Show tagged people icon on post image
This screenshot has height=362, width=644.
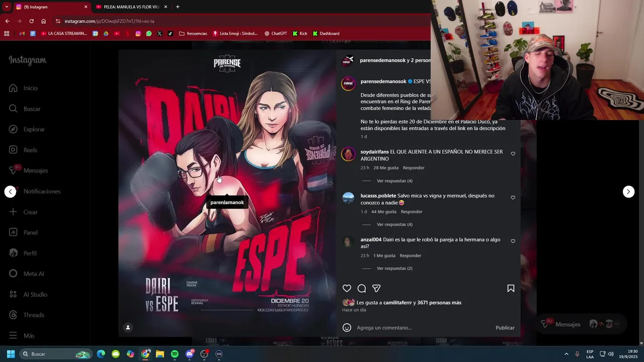pos(128,328)
